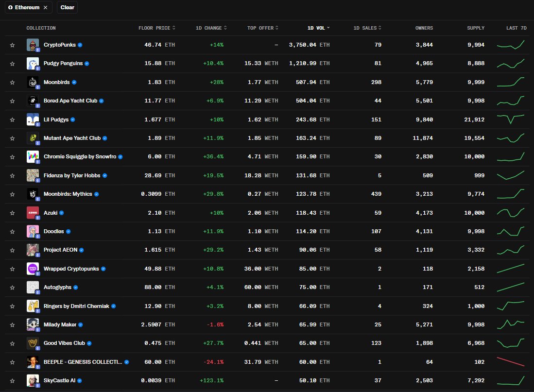Open the Pudgy Penguins avatar icon
Screen dimensions: 534x392
pyautogui.click(x=33, y=63)
